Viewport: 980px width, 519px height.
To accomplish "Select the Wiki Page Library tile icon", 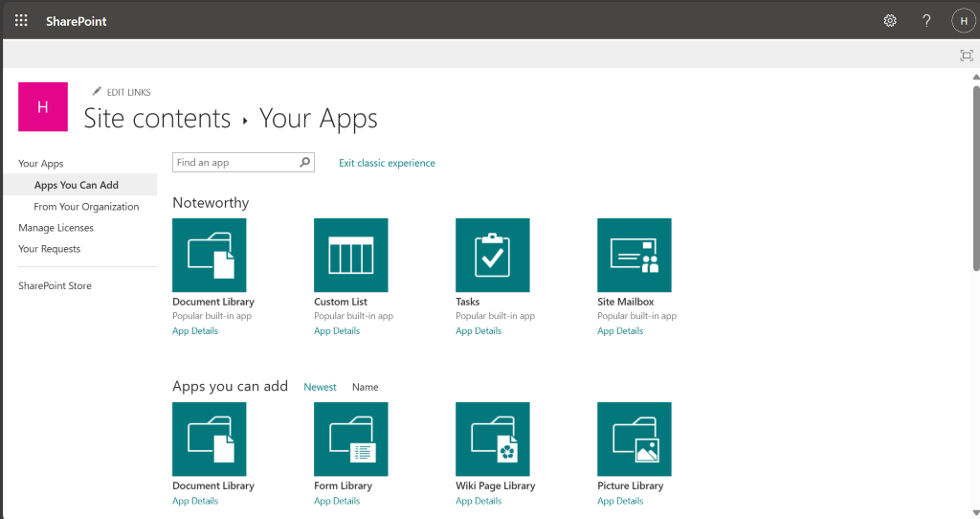I will click(493, 439).
